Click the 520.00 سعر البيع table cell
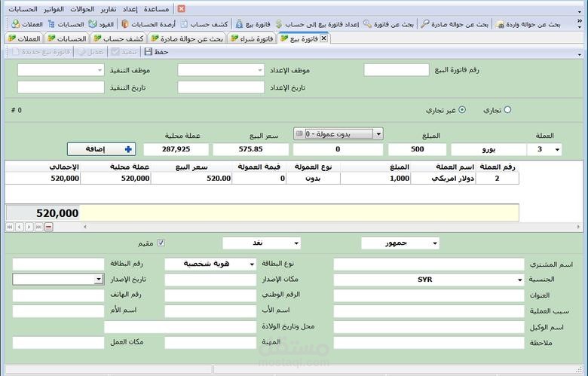 coord(191,179)
